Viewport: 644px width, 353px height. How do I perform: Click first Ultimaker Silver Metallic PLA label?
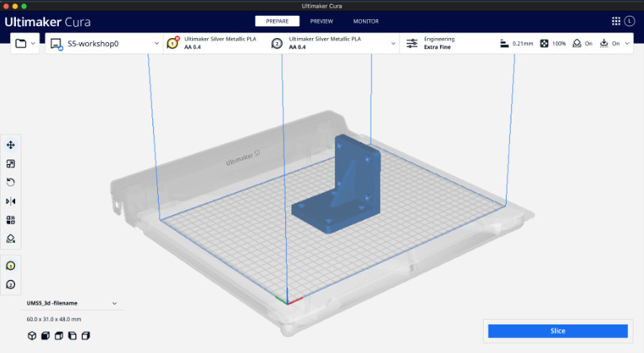(220, 39)
